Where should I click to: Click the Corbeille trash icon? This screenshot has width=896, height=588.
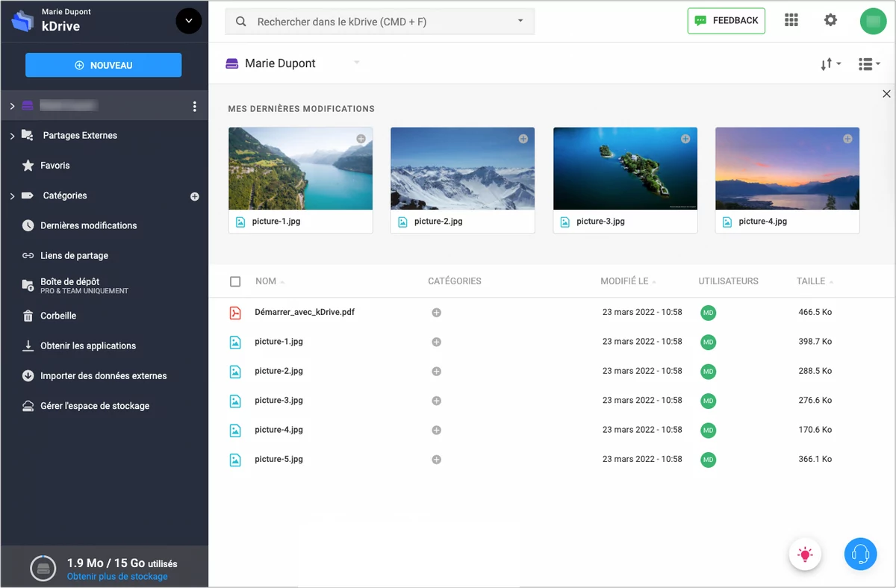tap(28, 316)
